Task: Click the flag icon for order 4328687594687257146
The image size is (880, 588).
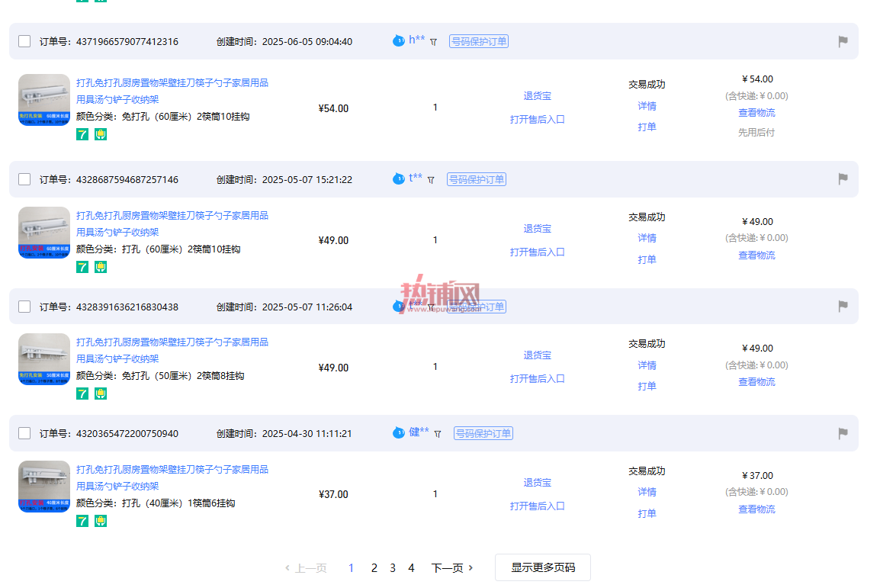Action: (x=843, y=179)
